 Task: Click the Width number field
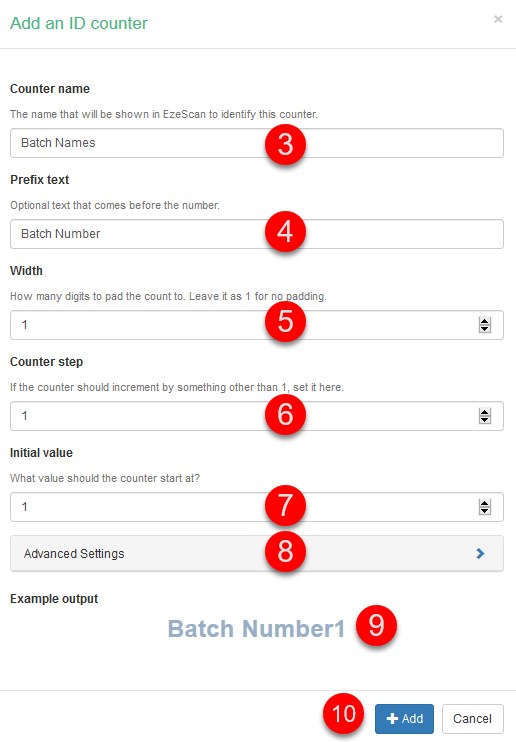[x=257, y=325]
